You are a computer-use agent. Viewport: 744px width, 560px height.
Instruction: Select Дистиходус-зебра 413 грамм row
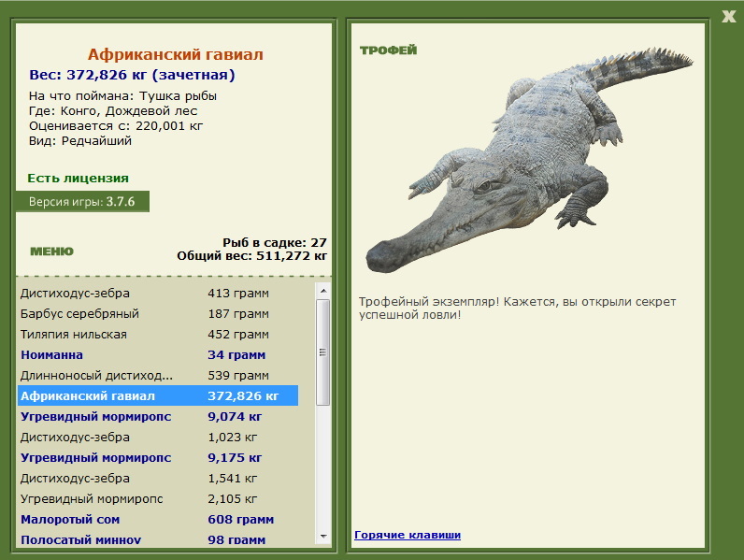point(158,294)
